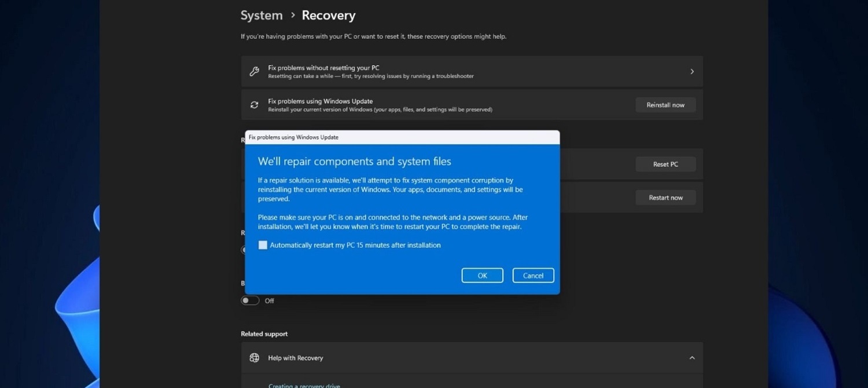Image resolution: width=868 pixels, height=388 pixels.
Task: Click the Reinstall now button
Action: [665, 105]
